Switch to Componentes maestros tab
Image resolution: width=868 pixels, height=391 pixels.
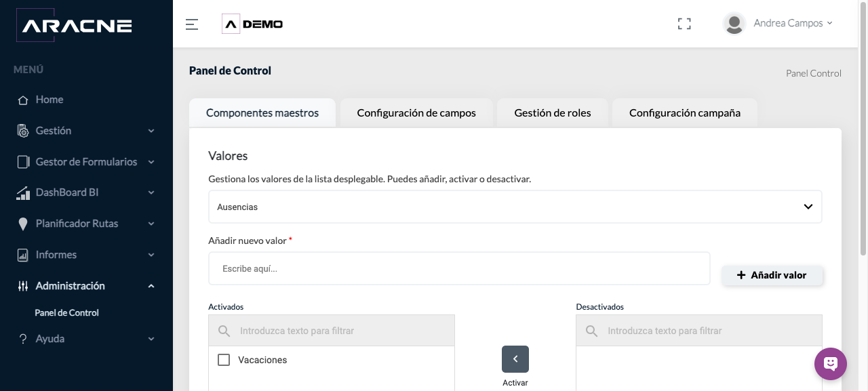pyautogui.click(x=262, y=113)
